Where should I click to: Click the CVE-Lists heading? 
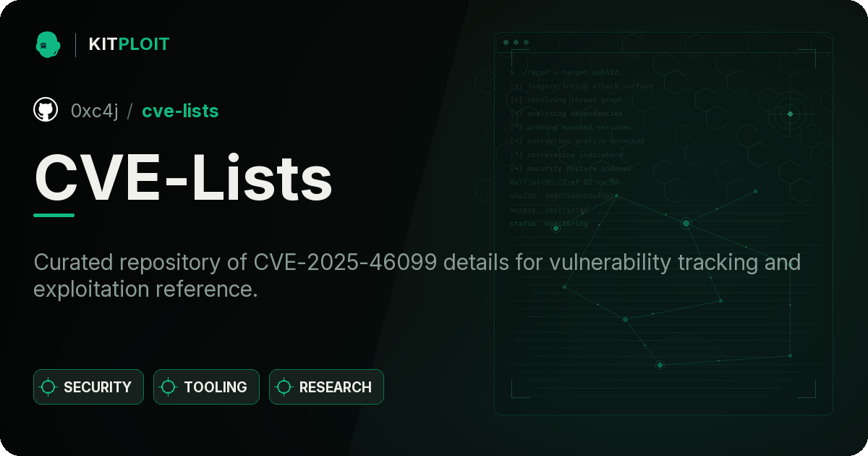point(184,178)
